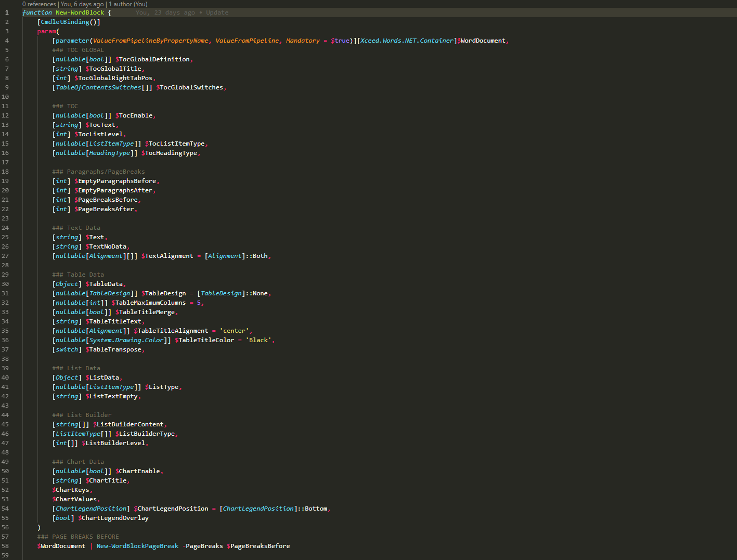This screenshot has width=737, height=560.
Task: Click the 'Black' color string on line 36
Action: click(258, 340)
